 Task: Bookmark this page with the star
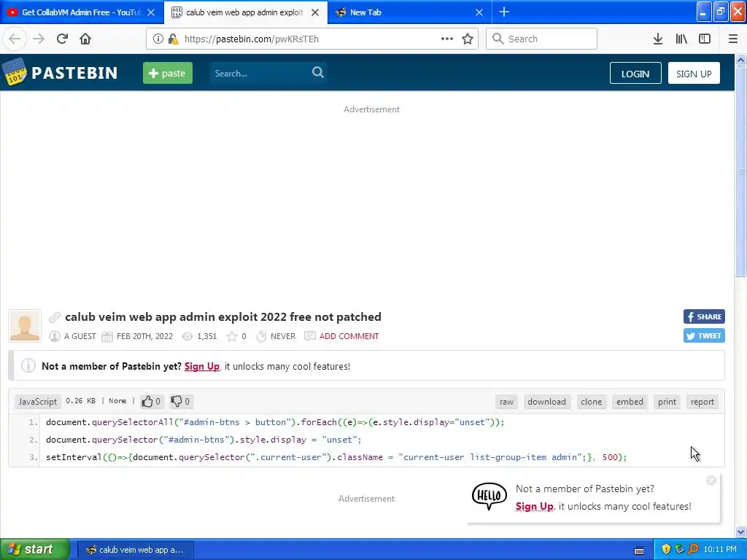click(x=468, y=39)
